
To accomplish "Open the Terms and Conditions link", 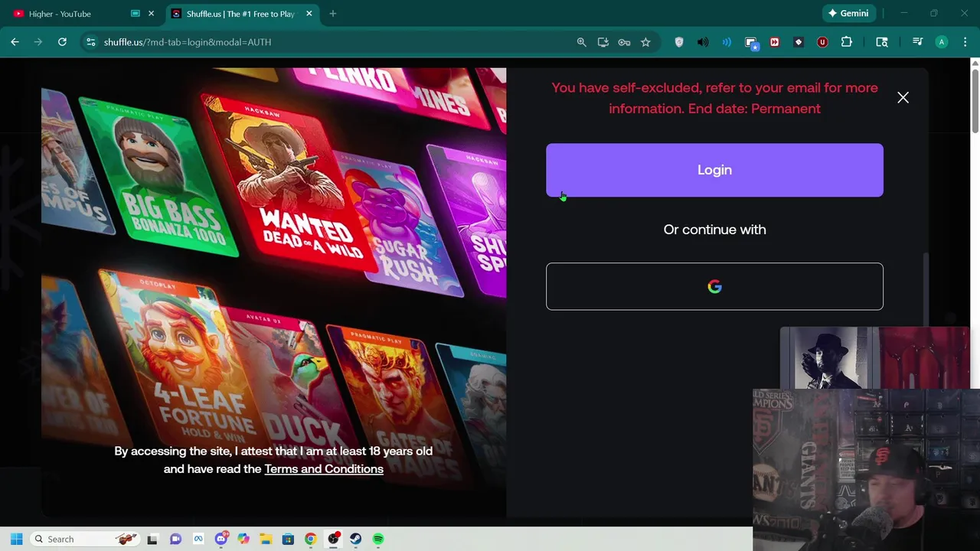I will [x=324, y=469].
